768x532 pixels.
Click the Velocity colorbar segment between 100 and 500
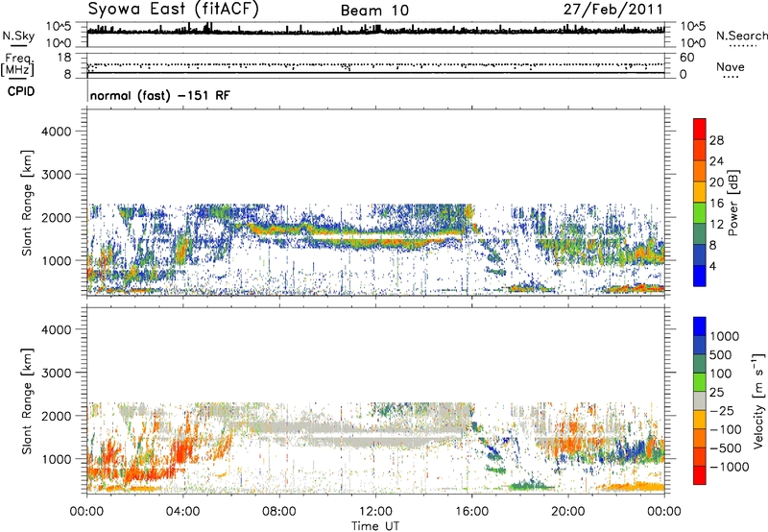(x=700, y=364)
